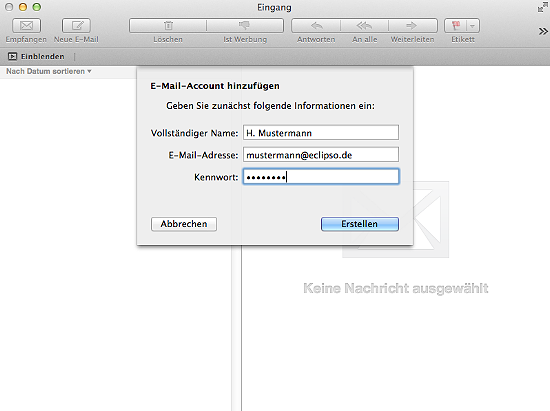Click the Antworten reply arrow
550x411 pixels.
(x=316, y=26)
